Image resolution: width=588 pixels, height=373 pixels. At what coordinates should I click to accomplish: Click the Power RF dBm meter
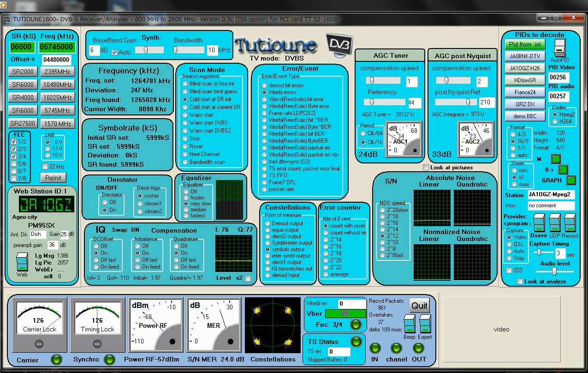click(x=156, y=325)
